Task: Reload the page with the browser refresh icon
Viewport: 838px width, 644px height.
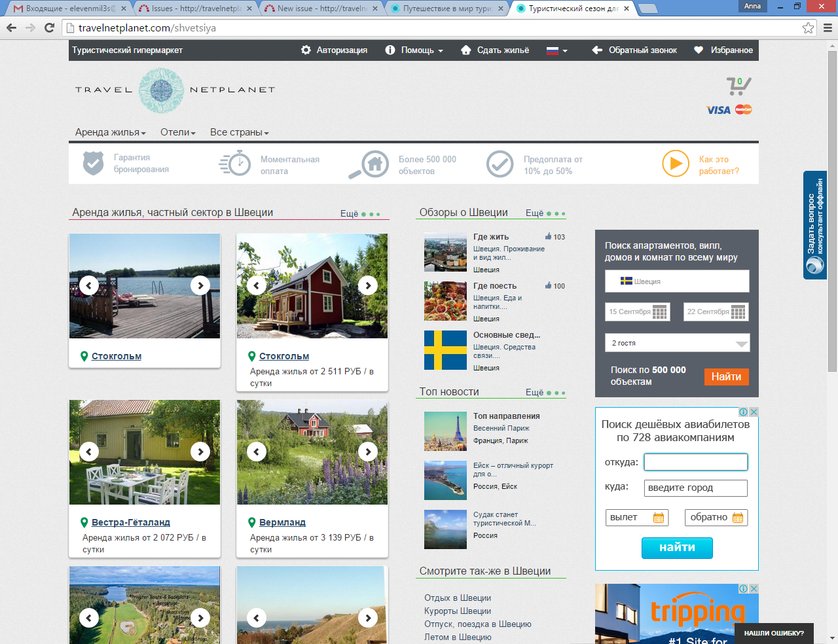Action: (x=49, y=27)
